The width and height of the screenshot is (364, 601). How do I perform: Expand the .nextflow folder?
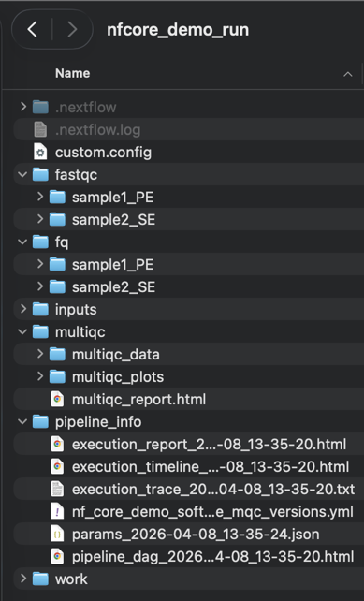click(23, 107)
